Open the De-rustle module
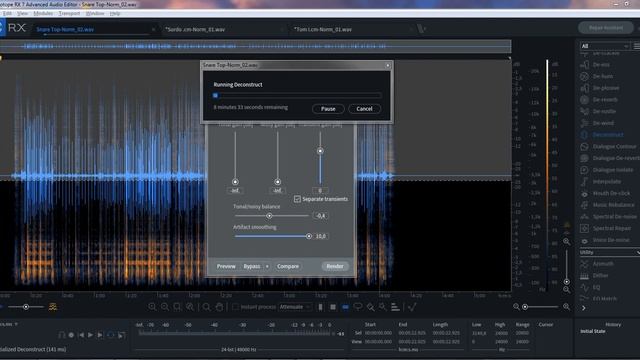Screen dimensions: 640x360 [x=604, y=111]
